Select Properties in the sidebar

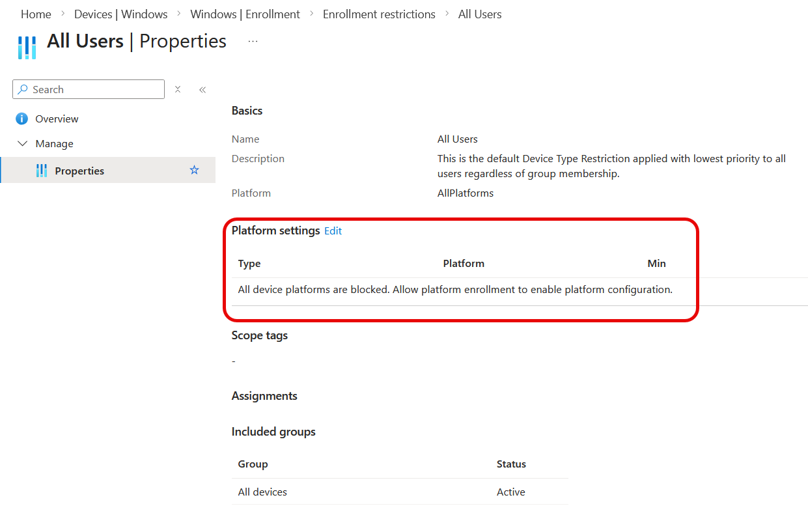79,171
